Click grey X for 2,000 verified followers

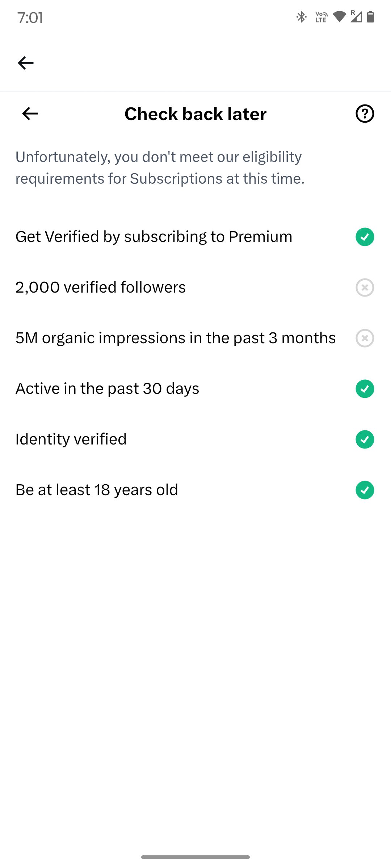[365, 288]
